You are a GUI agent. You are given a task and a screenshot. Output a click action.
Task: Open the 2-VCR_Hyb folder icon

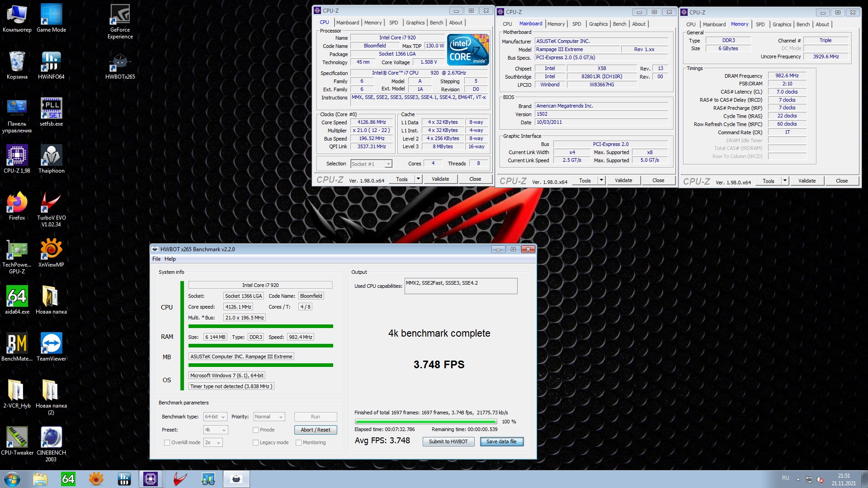coord(17,394)
